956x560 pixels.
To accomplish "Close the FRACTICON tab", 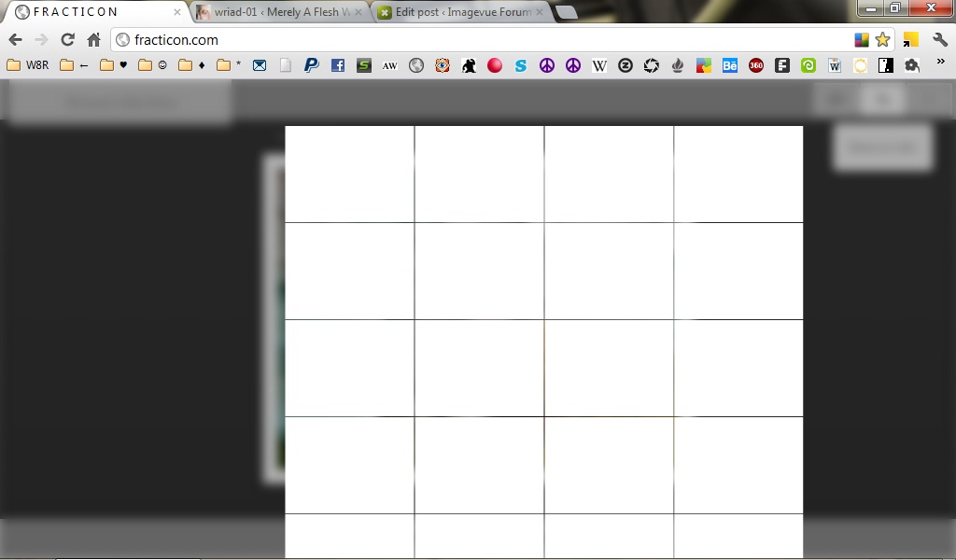I will click(x=176, y=12).
